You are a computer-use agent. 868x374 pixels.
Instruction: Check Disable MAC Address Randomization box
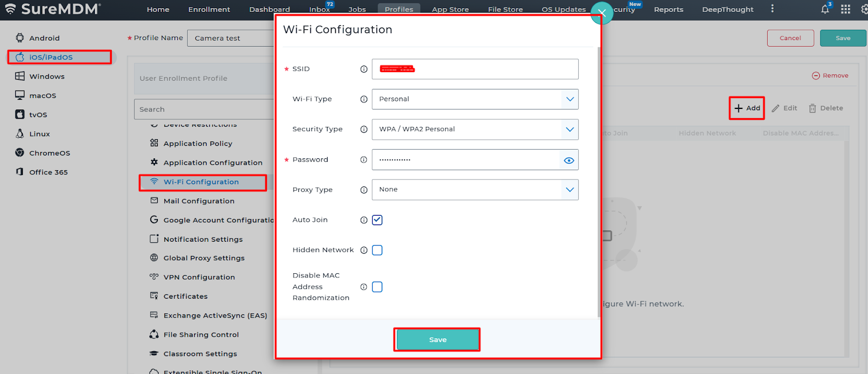point(378,287)
